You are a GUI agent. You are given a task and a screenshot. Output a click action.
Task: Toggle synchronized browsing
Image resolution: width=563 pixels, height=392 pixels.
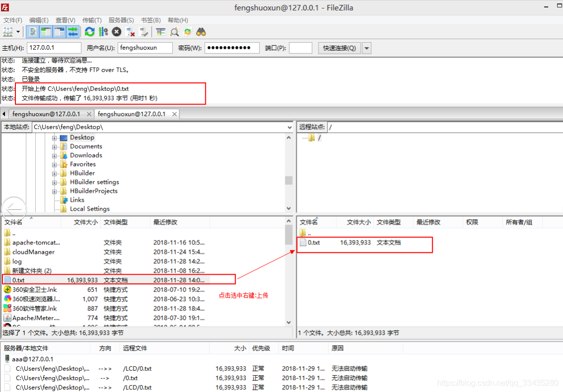(x=187, y=32)
